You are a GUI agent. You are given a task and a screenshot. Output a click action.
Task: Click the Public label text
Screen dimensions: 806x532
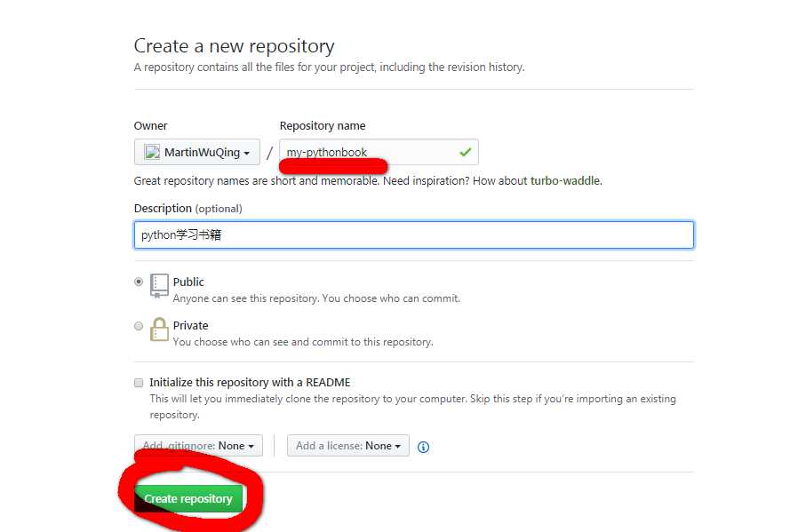tap(188, 282)
